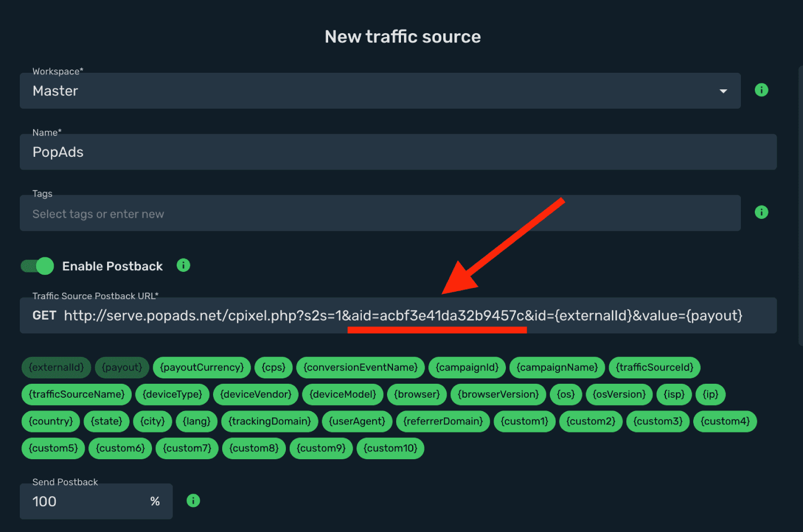Click the Send Postback info icon

point(193,500)
